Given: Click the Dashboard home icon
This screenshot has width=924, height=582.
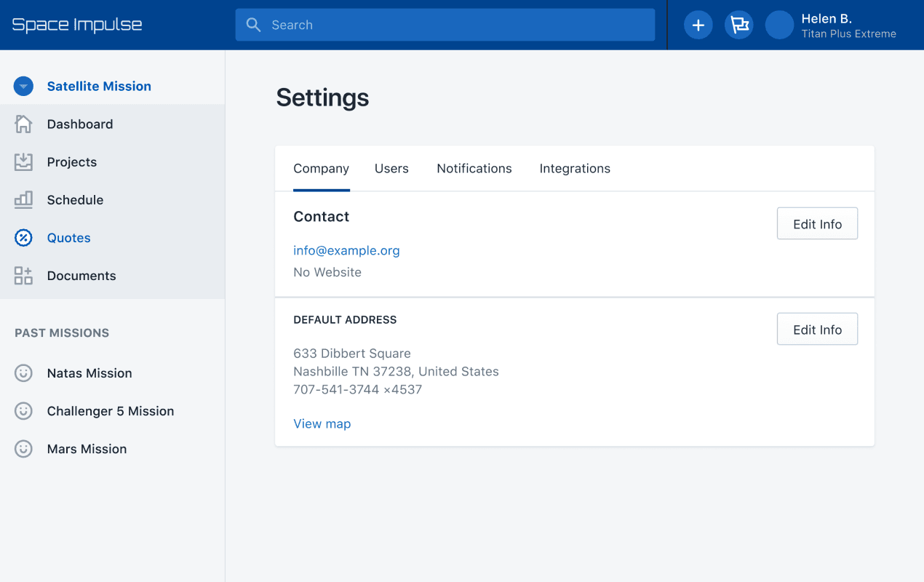Looking at the screenshot, I should pyautogui.click(x=23, y=124).
